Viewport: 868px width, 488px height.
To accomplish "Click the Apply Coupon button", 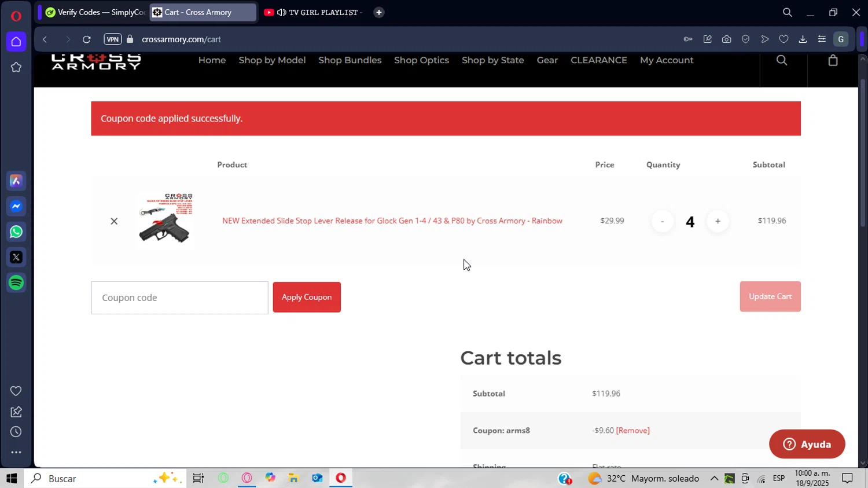I will [307, 297].
